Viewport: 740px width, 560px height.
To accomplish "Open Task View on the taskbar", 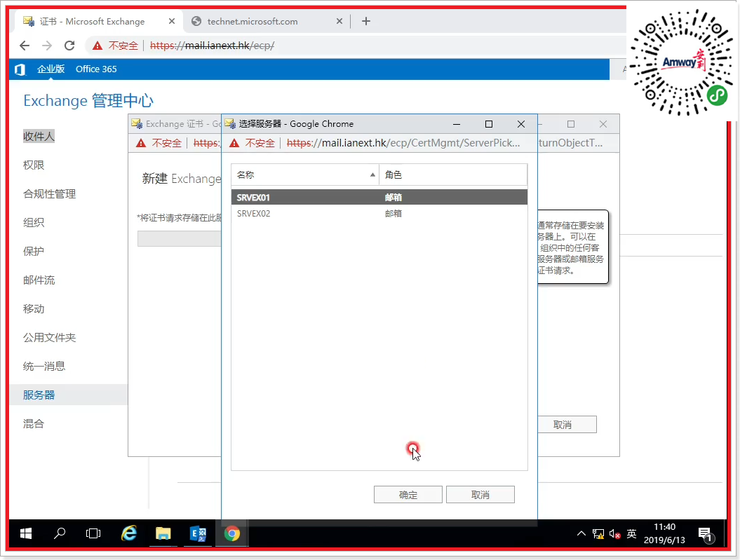I will [93, 533].
